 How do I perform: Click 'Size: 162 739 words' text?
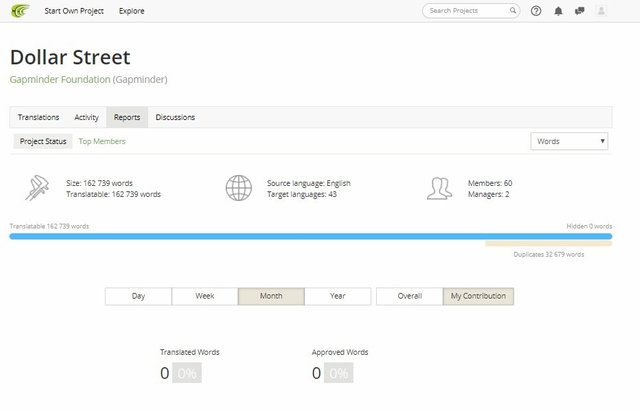tap(99, 183)
